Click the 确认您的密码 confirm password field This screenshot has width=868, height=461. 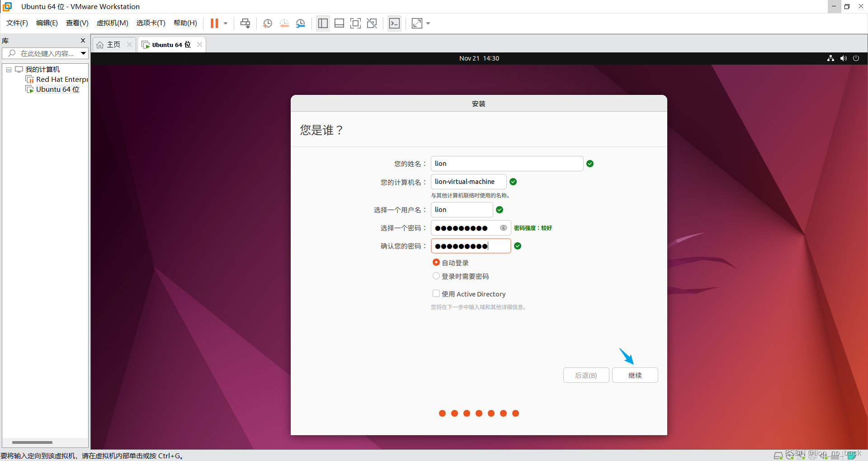[x=471, y=246]
